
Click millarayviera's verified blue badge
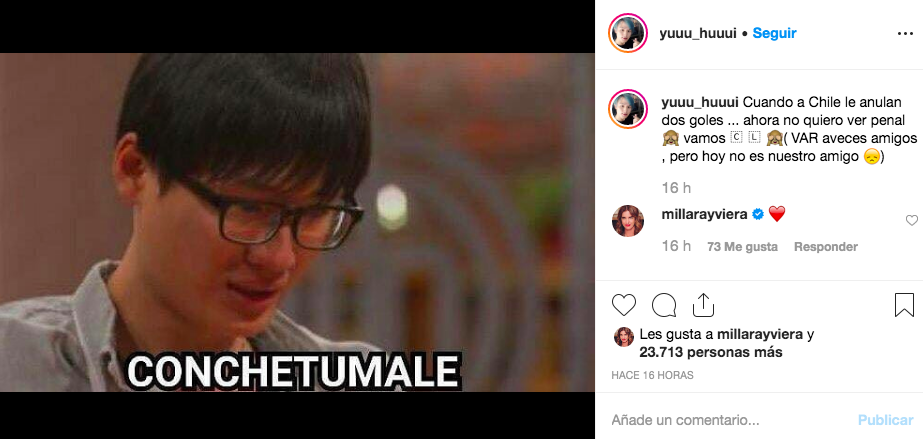[758, 215]
